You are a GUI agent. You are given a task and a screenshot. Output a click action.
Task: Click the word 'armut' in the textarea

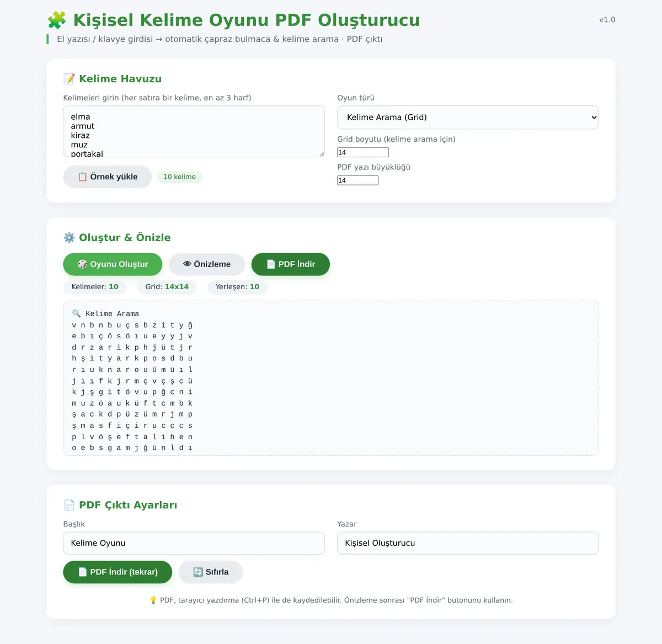click(x=83, y=126)
